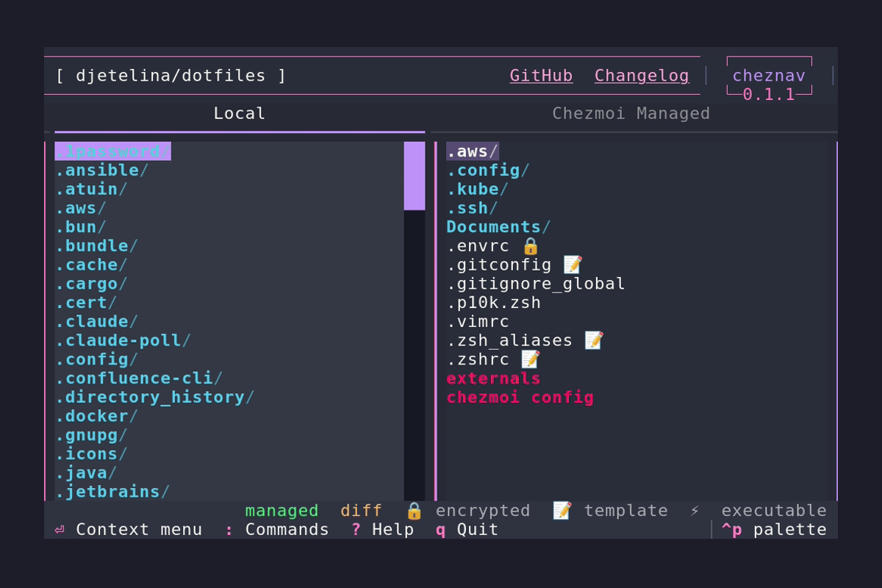The height and width of the screenshot is (588, 882).
Task: Click the encrypted legend lock icon
Action: (415, 511)
